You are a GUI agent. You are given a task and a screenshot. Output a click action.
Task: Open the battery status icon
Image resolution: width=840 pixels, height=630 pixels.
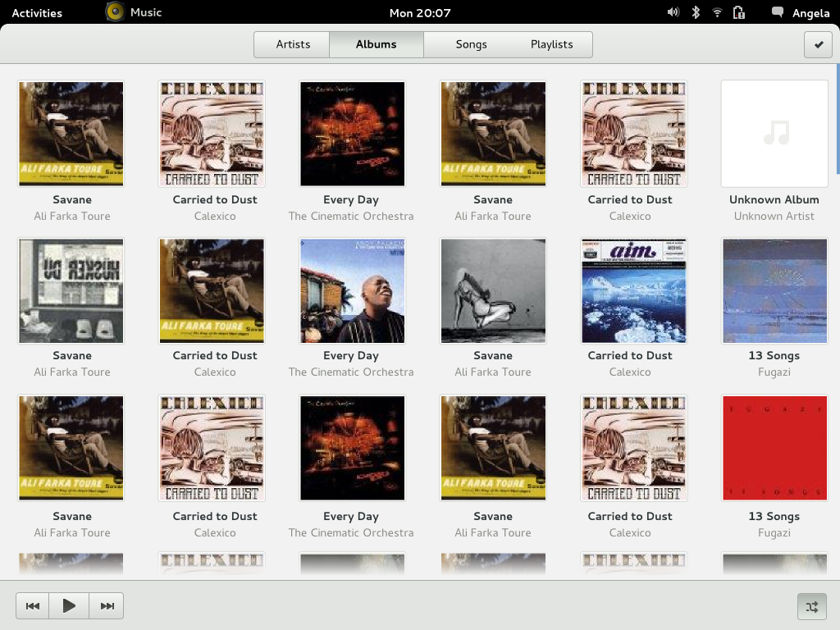tap(739, 12)
